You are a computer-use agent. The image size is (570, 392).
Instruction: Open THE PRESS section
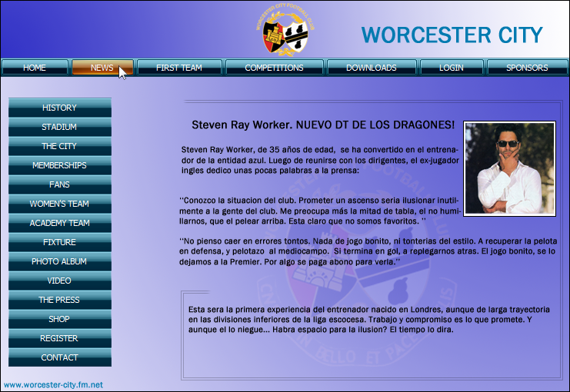click(60, 300)
